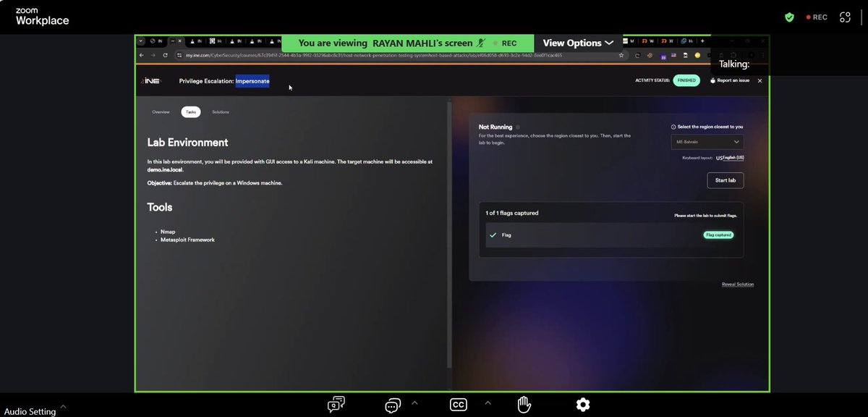Click the Not Running status dot

[517, 127]
